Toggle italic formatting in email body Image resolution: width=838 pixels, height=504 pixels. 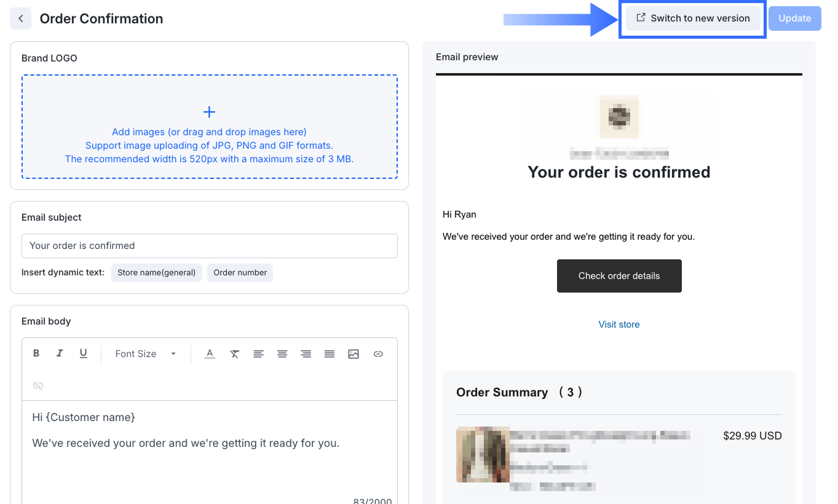tap(60, 353)
